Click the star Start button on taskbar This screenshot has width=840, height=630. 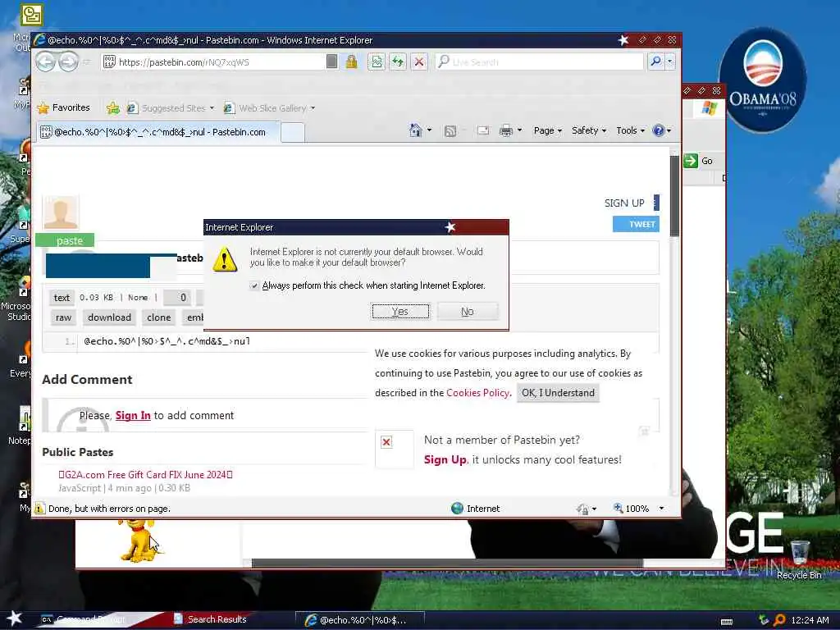14,619
